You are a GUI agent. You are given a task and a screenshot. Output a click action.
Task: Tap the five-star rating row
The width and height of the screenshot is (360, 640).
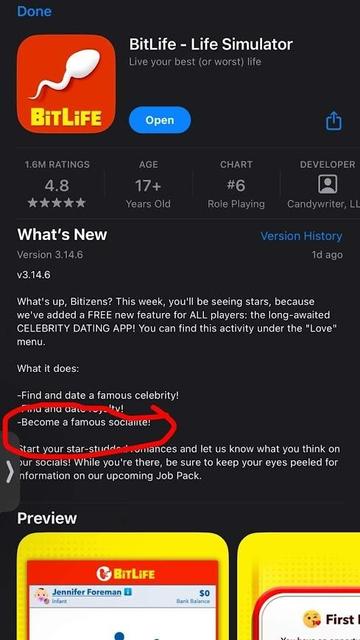point(57,203)
